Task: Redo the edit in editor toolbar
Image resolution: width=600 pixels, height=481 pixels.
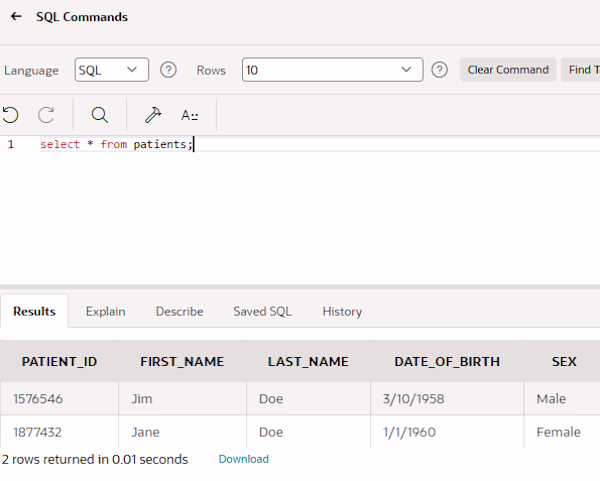Action: click(x=46, y=115)
